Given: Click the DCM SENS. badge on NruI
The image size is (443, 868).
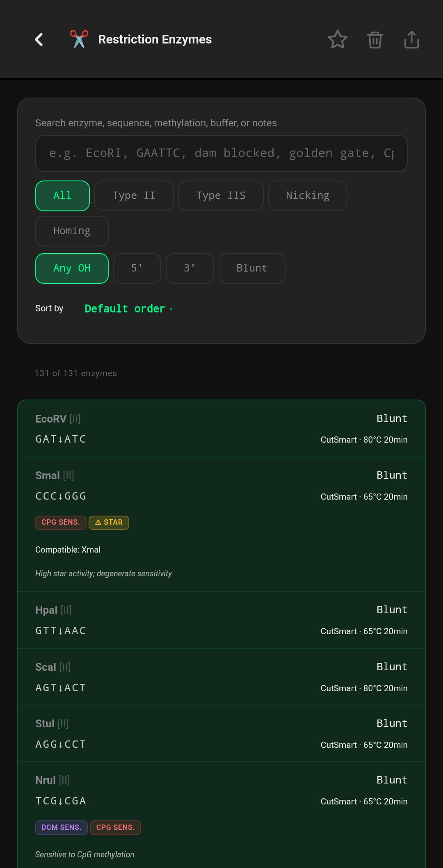Looking at the screenshot, I should (x=61, y=827).
